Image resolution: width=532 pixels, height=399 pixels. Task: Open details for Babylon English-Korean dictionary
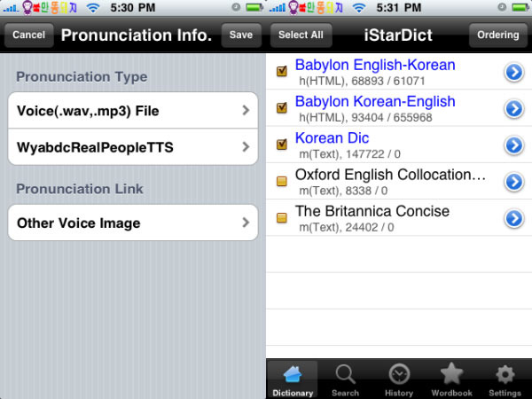pyautogui.click(x=514, y=72)
